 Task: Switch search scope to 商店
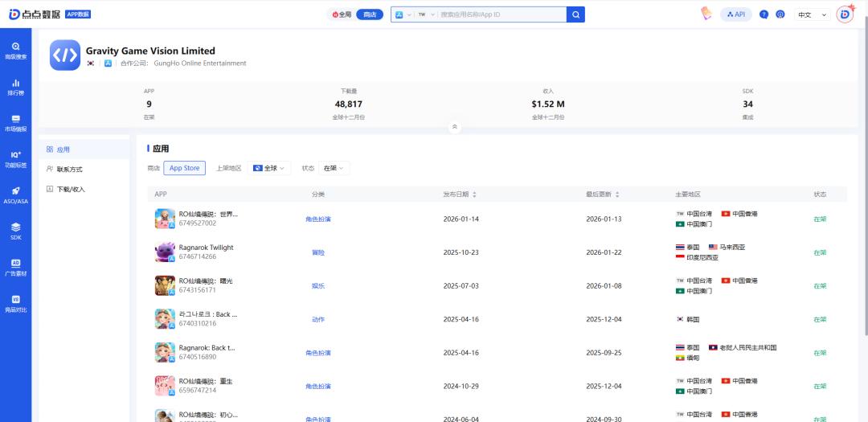tap(369, 14)
